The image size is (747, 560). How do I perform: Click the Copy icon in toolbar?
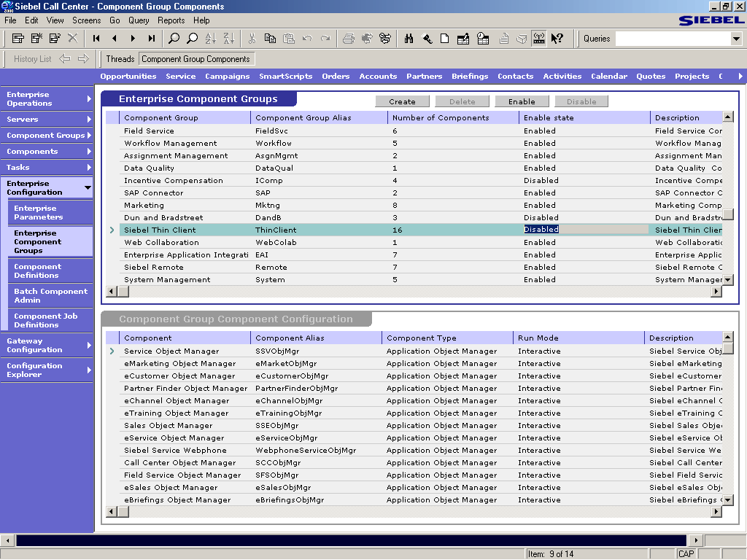point(270,39)
